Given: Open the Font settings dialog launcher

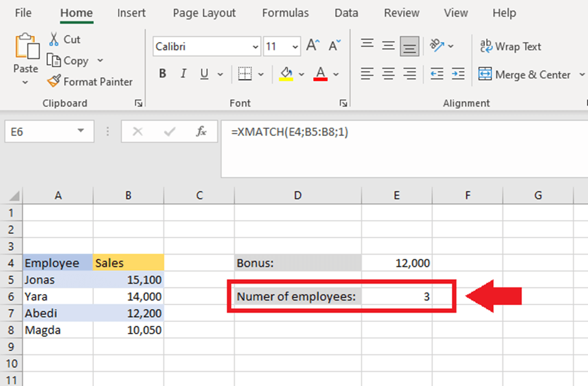Looking at the screenshot, I should [343, 102].
